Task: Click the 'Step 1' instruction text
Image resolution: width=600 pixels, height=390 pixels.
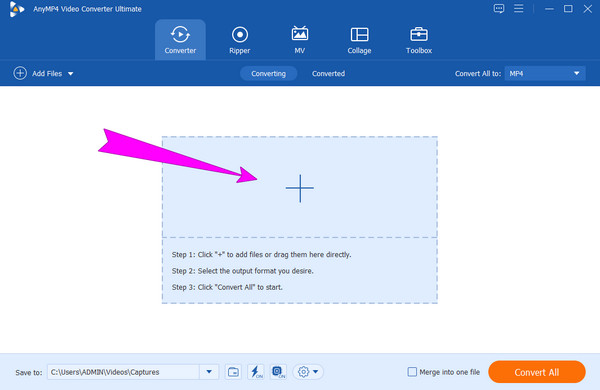Action: (261, 255)
